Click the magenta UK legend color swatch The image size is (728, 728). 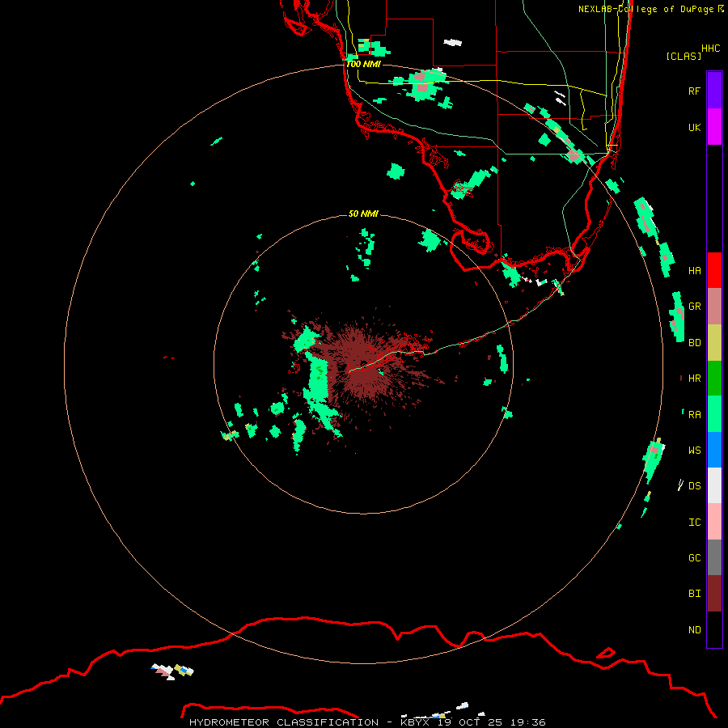click(714, 127)
